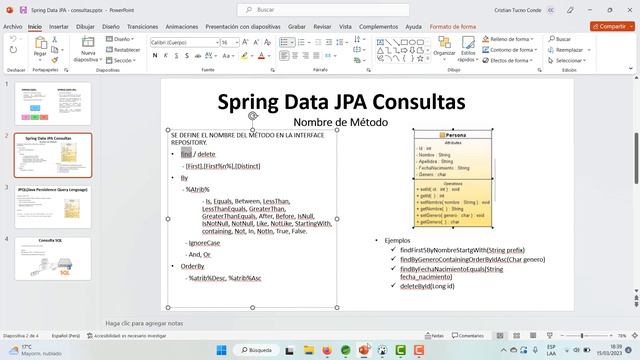
Task: Collapse the ribbon with the chevron arrow
Action: (x=631, y=69)
